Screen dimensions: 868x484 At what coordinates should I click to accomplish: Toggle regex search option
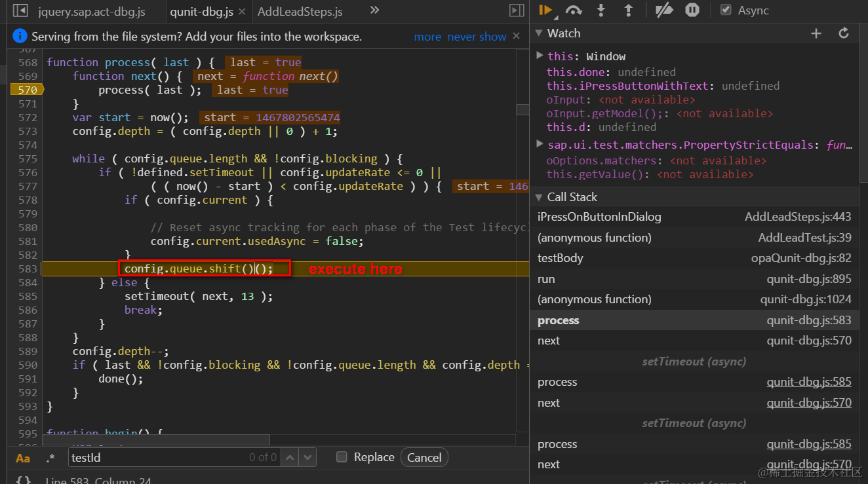pyautogui.click(x=50, y=458)
